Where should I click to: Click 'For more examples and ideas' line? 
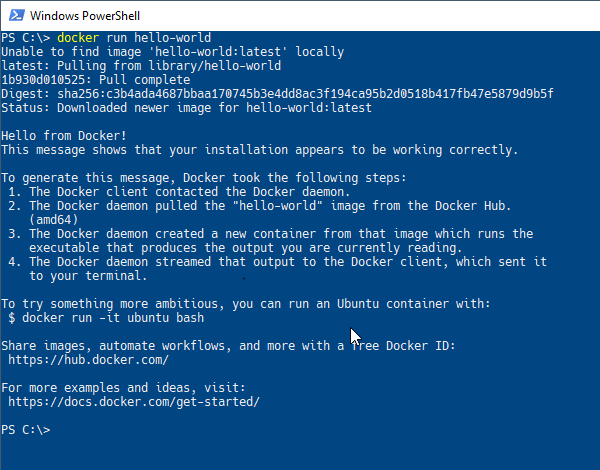123,388
